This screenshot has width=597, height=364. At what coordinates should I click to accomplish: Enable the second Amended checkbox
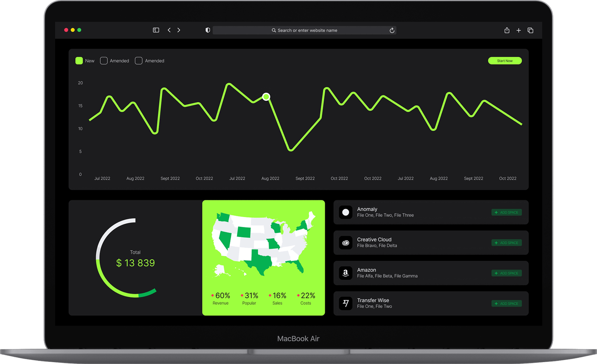pos(138,61)
